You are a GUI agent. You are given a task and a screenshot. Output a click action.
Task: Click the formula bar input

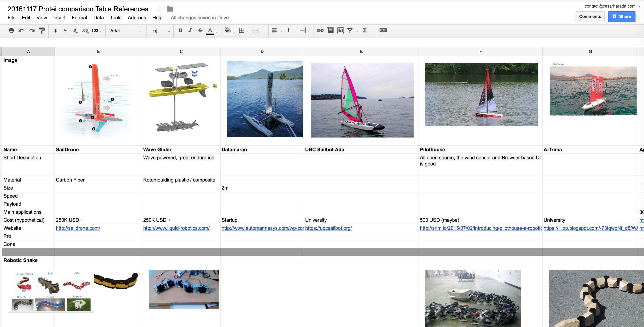(322, 43)
